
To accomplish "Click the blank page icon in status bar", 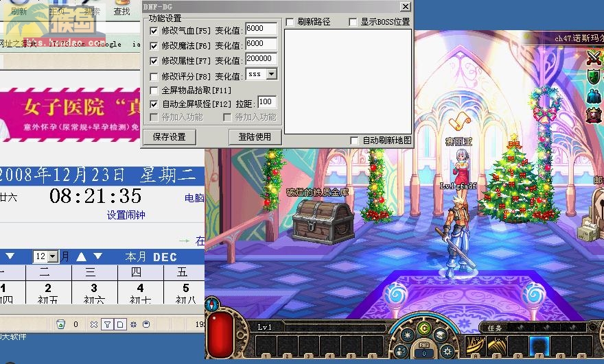I will point(120,324).
